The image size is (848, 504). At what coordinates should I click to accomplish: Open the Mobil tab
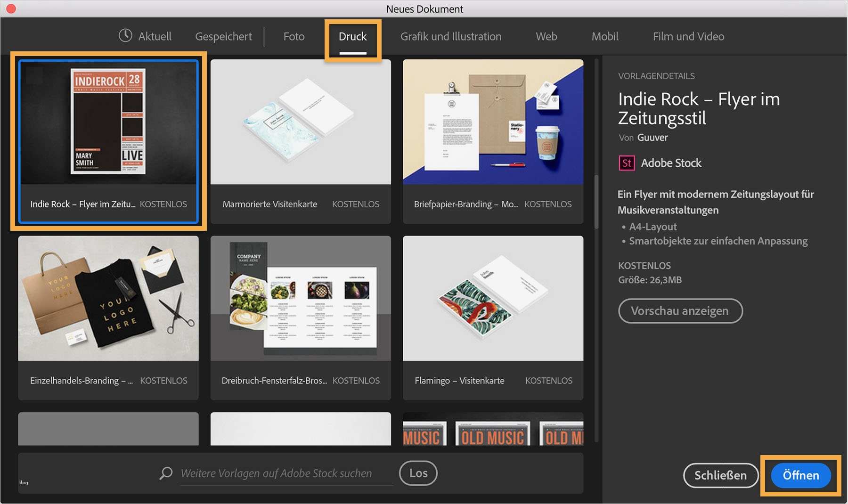click(x=605, y=36)
